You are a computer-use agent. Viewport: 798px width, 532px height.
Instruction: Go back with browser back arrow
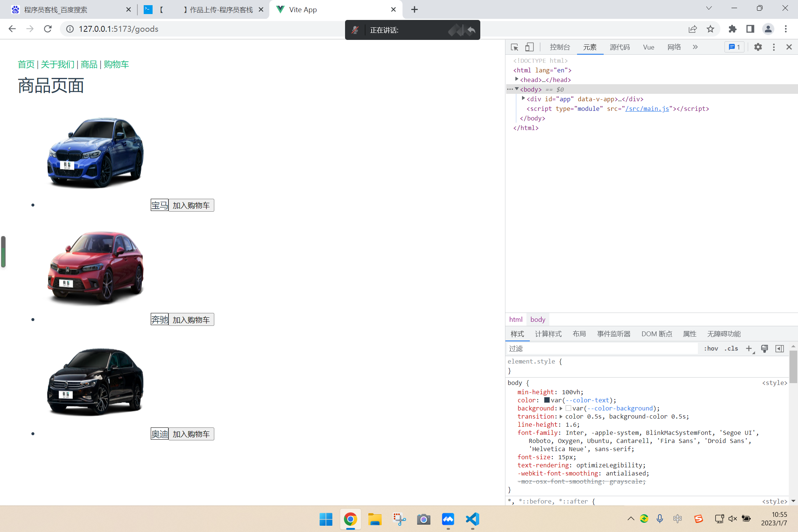[x=12, y=29]
